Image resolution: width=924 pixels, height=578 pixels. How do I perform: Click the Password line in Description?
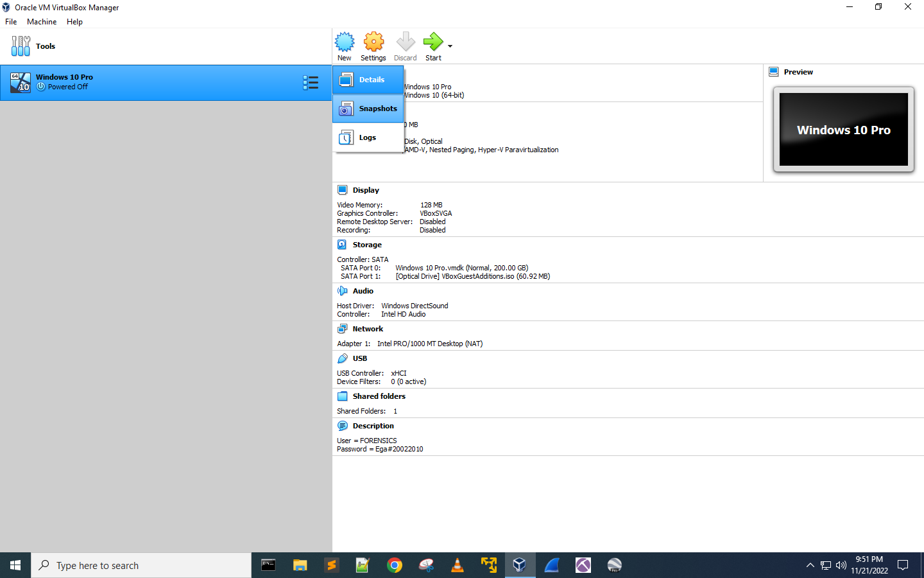380,449
